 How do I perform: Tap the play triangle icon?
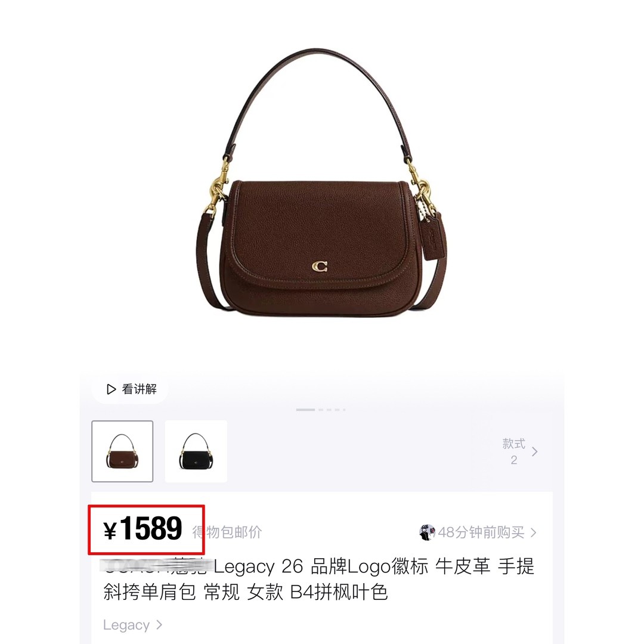(111, 389)
